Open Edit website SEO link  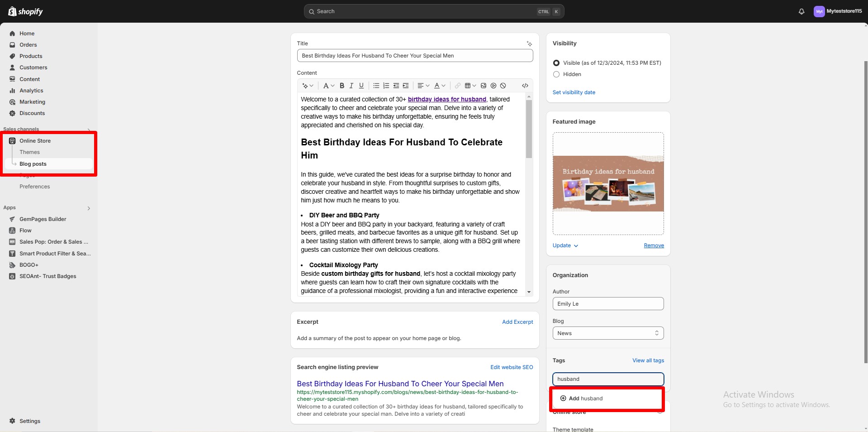coord(511,367)
